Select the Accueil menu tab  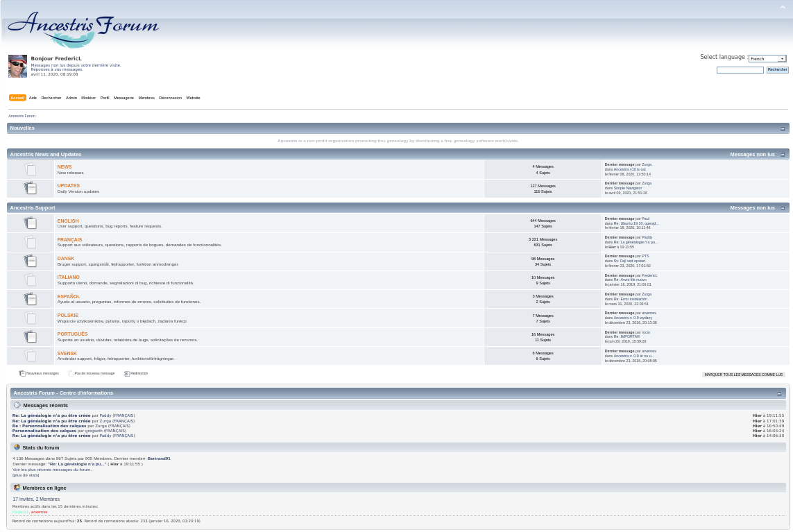pyautogui.click(x=17, y=98)
